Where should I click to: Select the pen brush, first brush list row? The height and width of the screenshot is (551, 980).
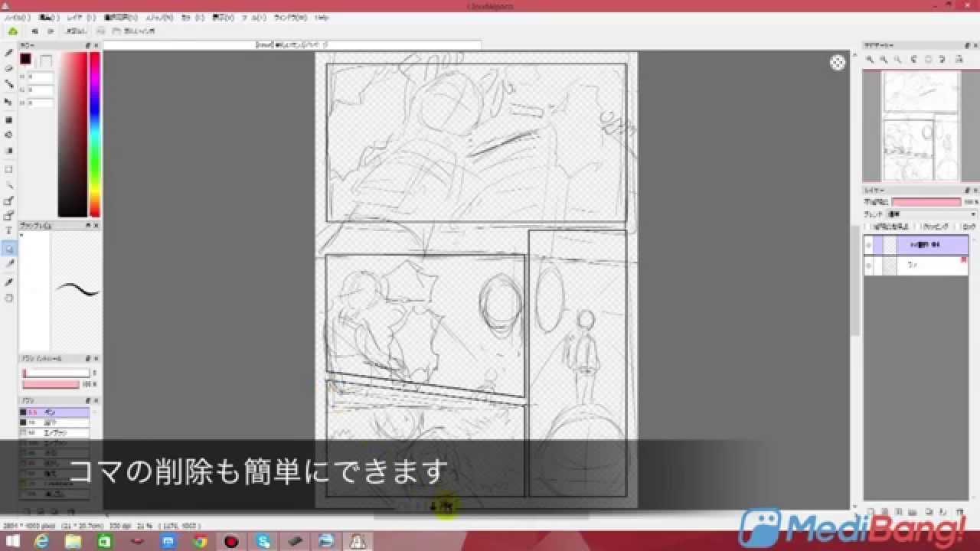(54, 412)
